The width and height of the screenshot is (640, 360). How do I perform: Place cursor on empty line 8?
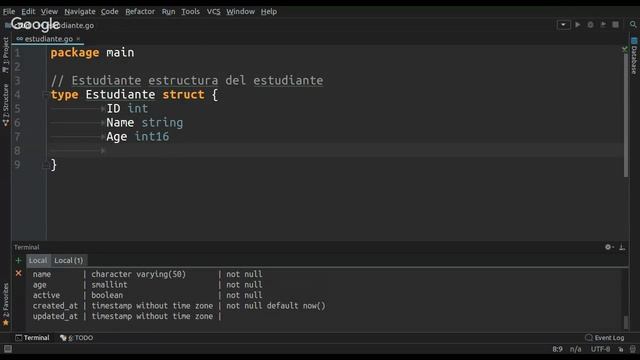pyautogui.click(x=335, y=151)
